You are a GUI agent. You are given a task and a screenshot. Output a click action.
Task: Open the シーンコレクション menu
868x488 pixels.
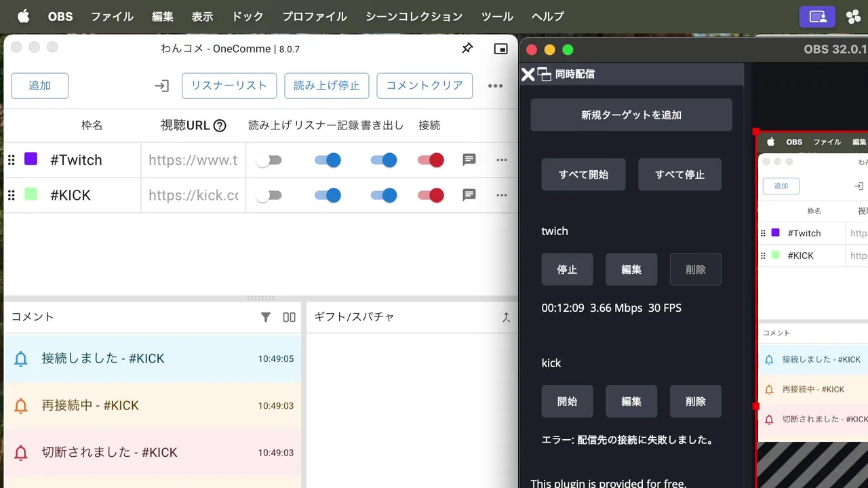coord(414,16)
